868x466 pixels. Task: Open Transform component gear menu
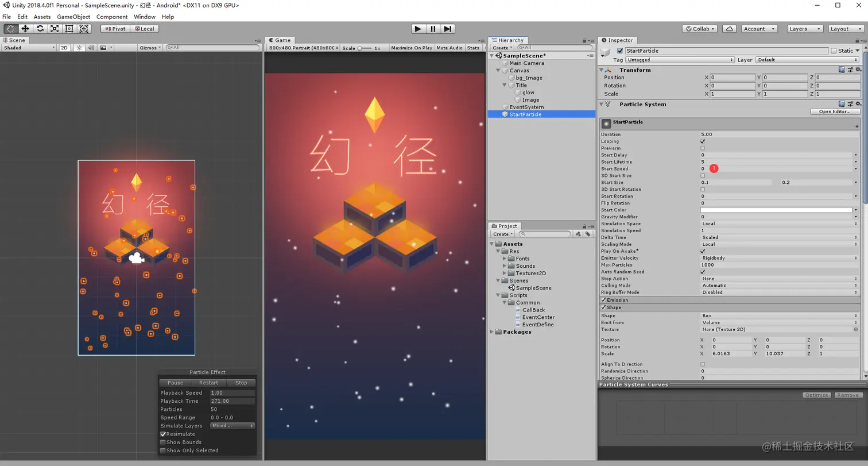[x=858, y=70]
